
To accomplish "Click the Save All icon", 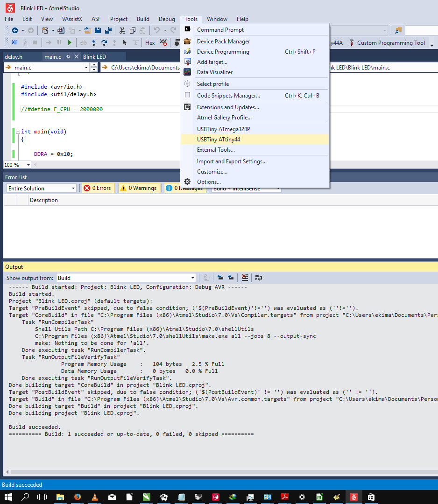I will 108,30.
